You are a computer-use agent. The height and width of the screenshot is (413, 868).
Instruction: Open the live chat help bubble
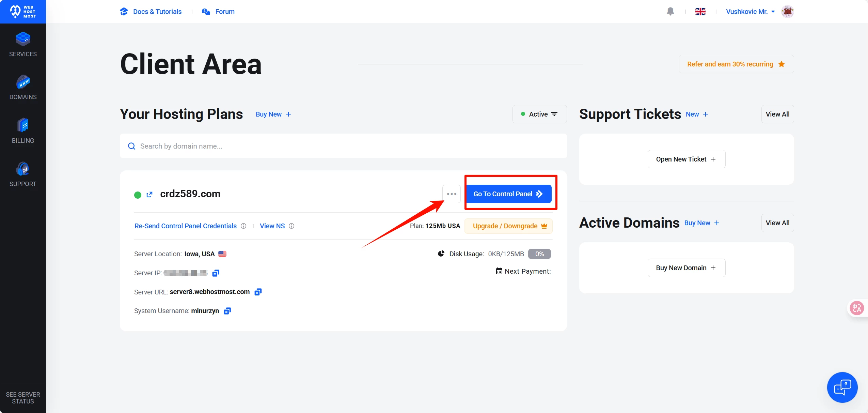tap(842, 387)
